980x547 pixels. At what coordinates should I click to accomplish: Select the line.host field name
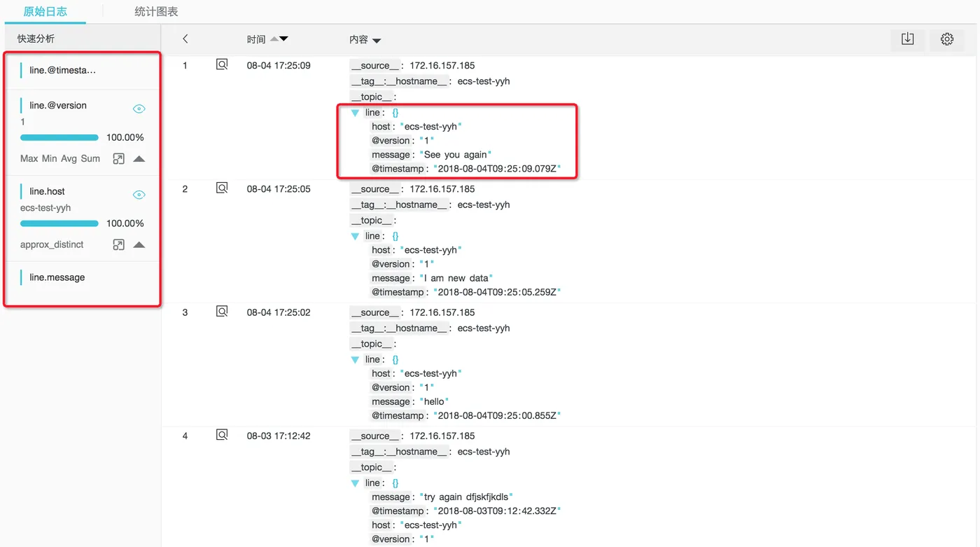pos(47,191)
